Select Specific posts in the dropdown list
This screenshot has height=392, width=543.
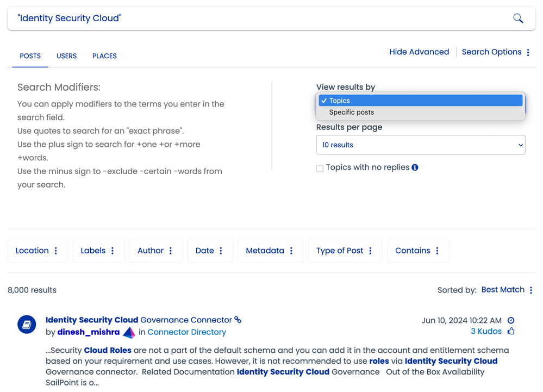coord(352,113)
